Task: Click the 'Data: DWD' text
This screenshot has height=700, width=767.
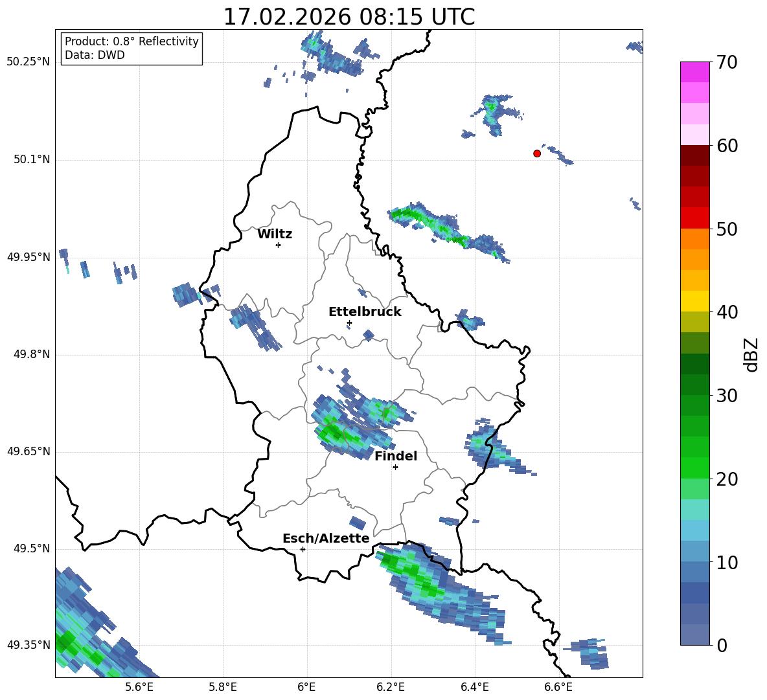Action: pos(95,55)
